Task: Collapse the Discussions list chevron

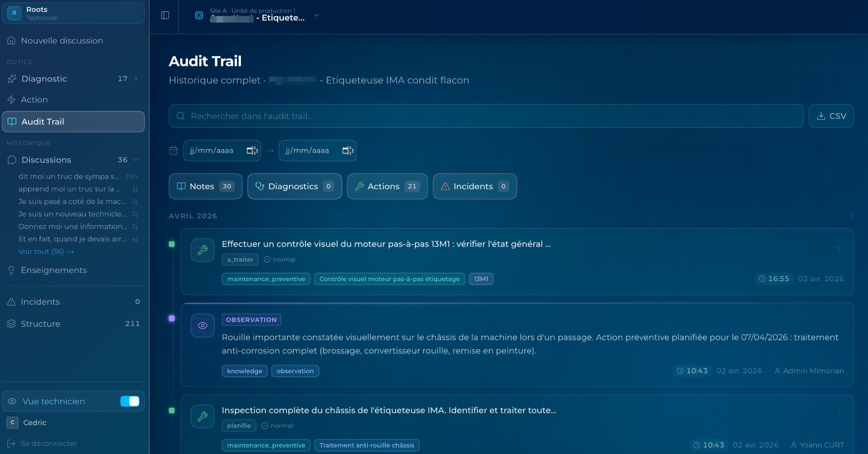Action: coord(136,160)
